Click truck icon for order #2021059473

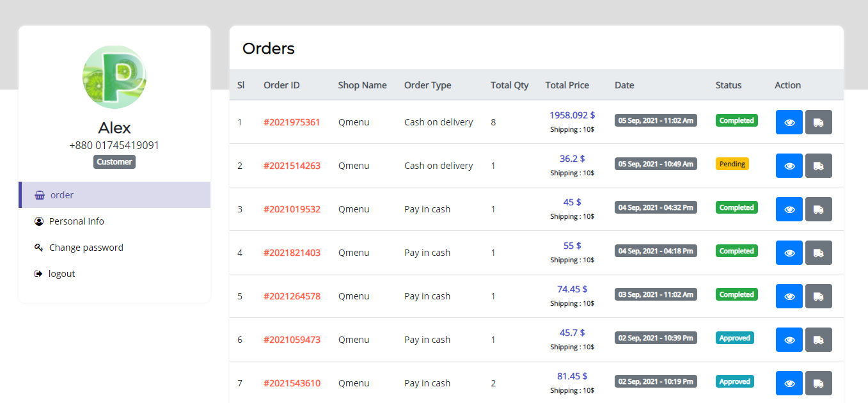pyautogui.click(x=818, y=340)
